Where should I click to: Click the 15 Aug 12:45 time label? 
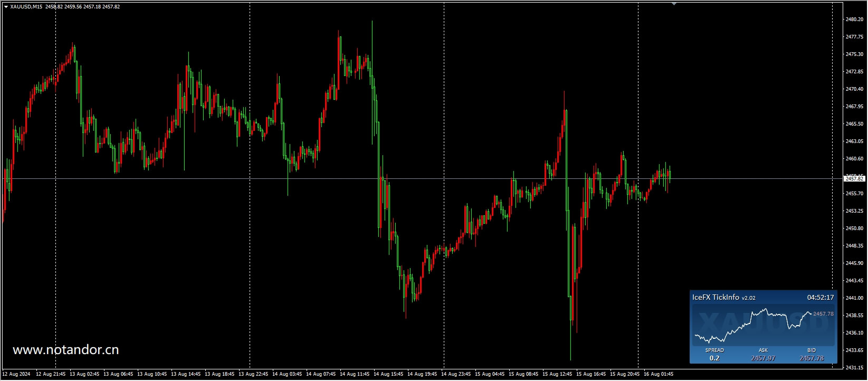coord(557,375)
